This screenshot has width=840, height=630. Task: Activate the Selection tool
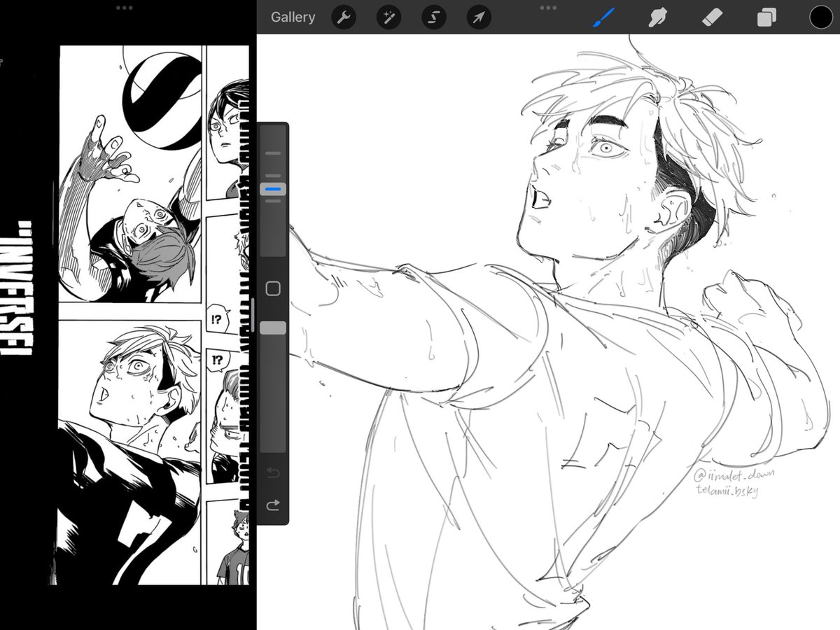433,17
